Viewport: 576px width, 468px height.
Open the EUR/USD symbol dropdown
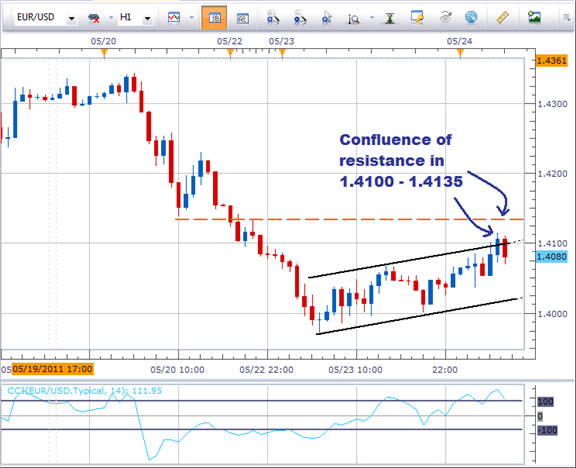tap(72, 18)
